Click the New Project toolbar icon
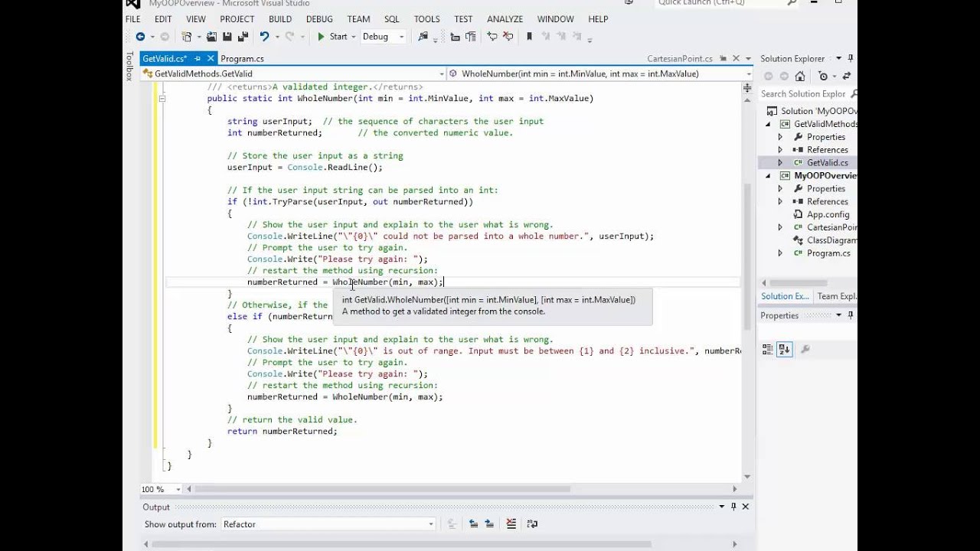 pyautogui.click(x=186, y=37)
